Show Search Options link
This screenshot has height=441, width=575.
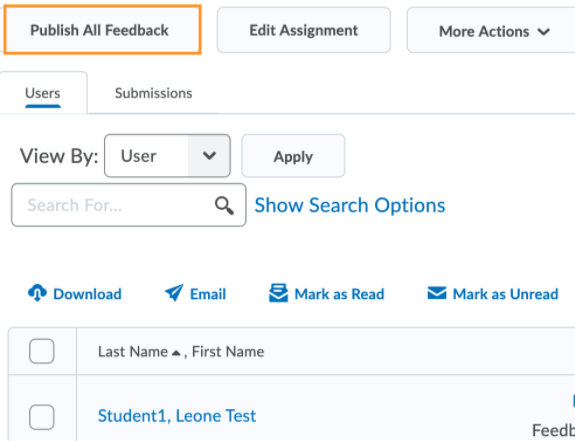click(350, 205)
